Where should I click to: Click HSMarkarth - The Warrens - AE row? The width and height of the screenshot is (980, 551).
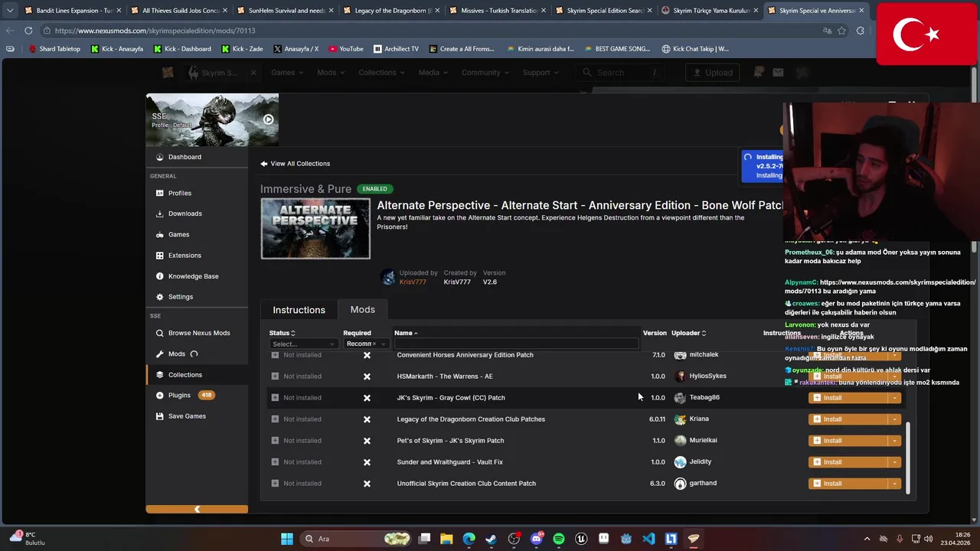[x=586, y=377]
